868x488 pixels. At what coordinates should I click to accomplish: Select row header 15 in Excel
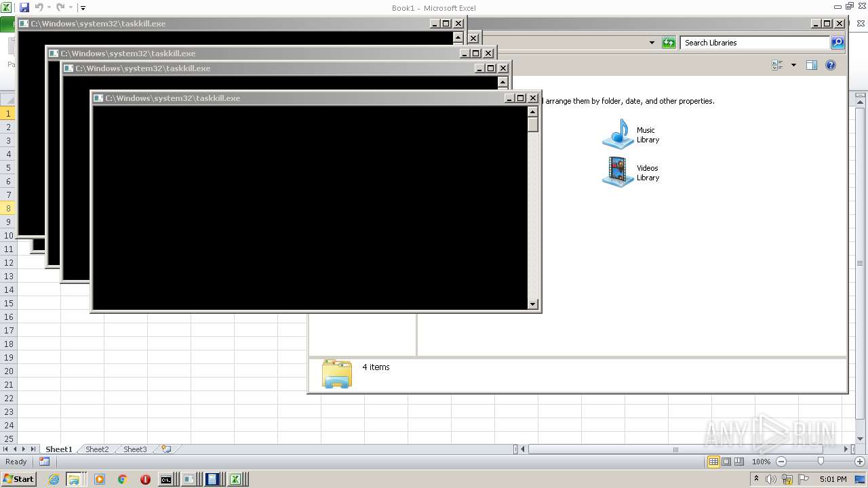pyautogui.click(x=9, y=303)
